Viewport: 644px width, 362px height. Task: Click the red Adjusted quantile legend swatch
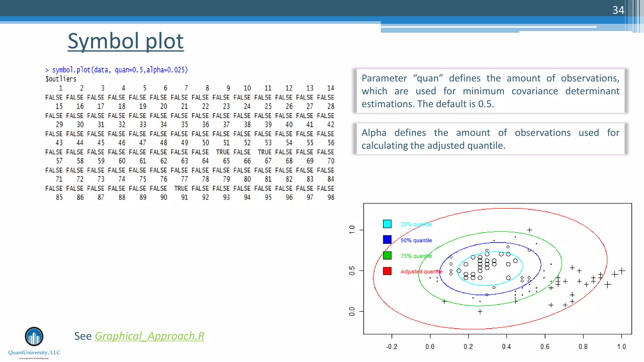[387, 271]
